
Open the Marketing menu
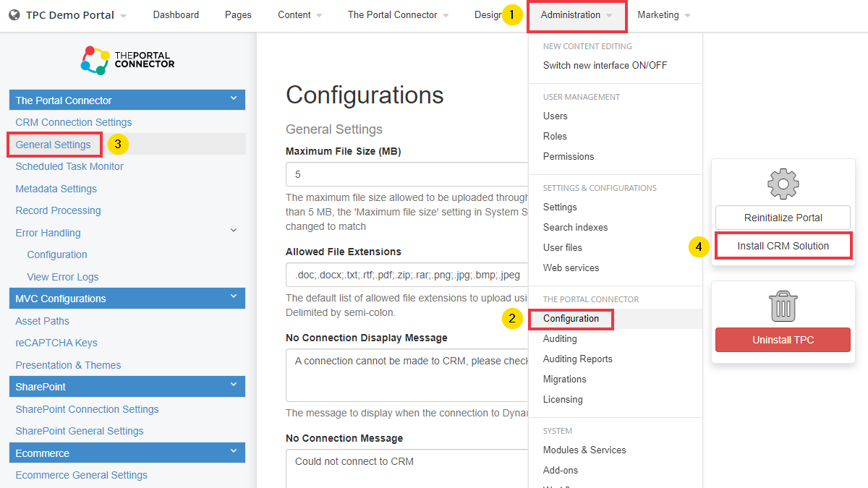tap(663, 15)
